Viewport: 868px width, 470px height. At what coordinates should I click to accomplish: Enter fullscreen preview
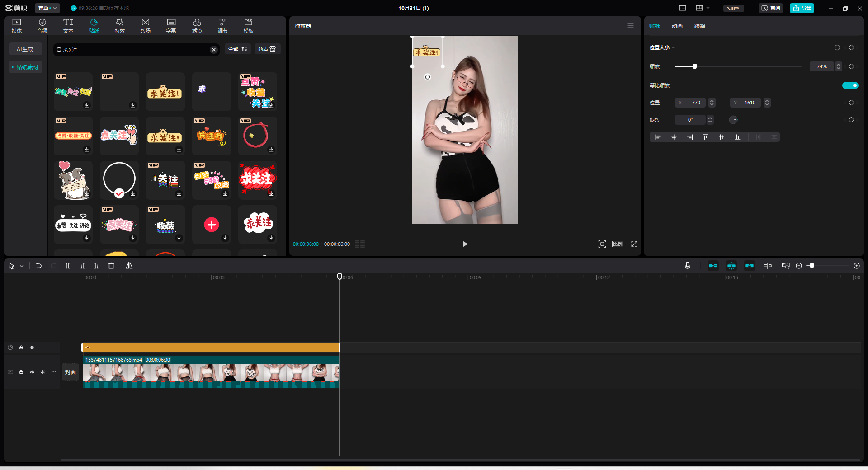(634, 244)
